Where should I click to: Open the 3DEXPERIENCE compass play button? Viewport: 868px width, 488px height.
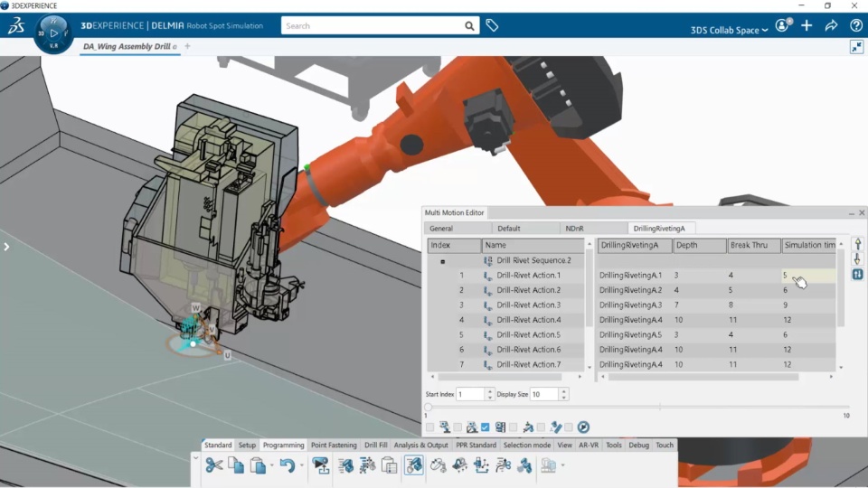click(x=53, y=33)
